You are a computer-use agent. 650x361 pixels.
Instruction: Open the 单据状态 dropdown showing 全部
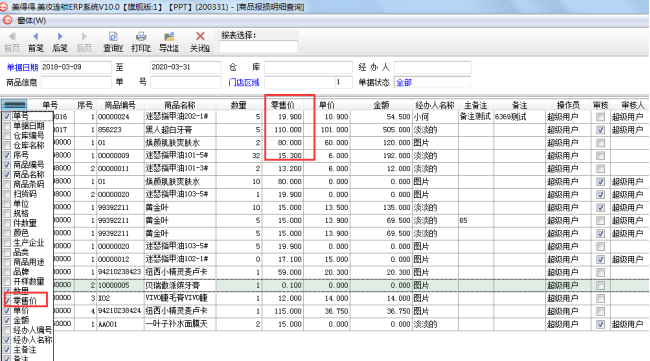tap(432, 82)
